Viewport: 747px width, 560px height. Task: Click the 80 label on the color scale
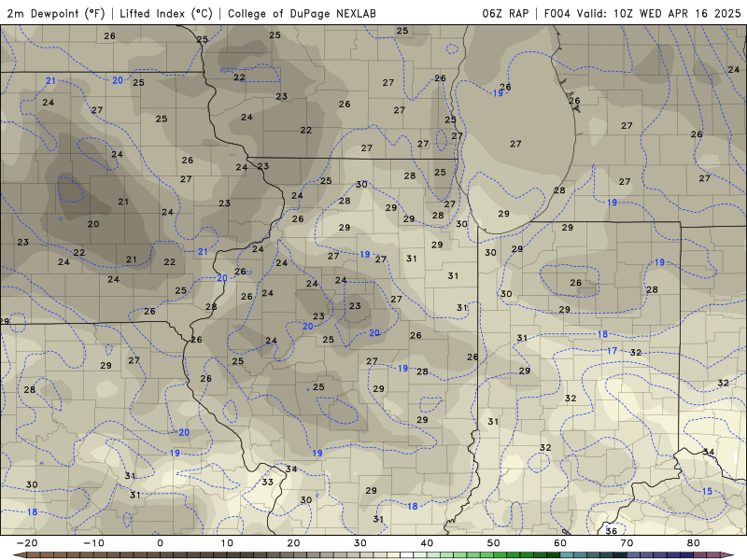click(694, 543)
